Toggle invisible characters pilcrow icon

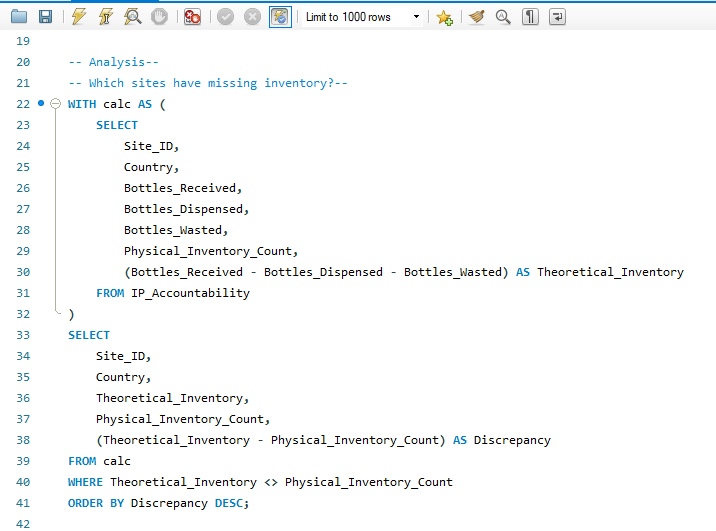coord(531,17)
